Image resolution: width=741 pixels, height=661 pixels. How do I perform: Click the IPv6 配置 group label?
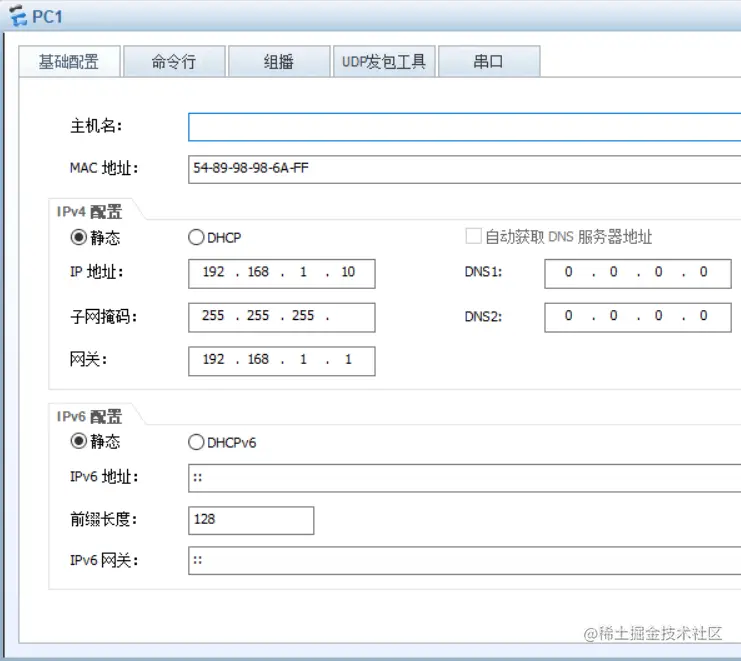coord(89,416)
